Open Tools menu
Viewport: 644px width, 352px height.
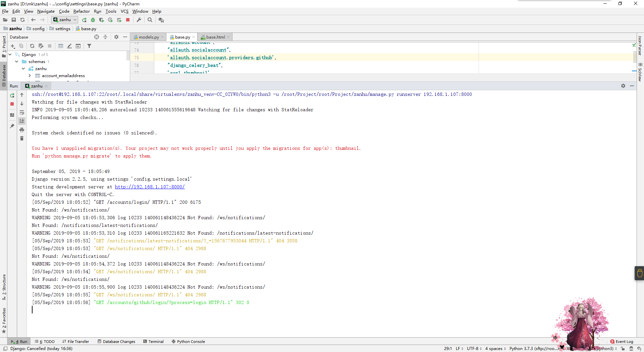pos(111,11)
